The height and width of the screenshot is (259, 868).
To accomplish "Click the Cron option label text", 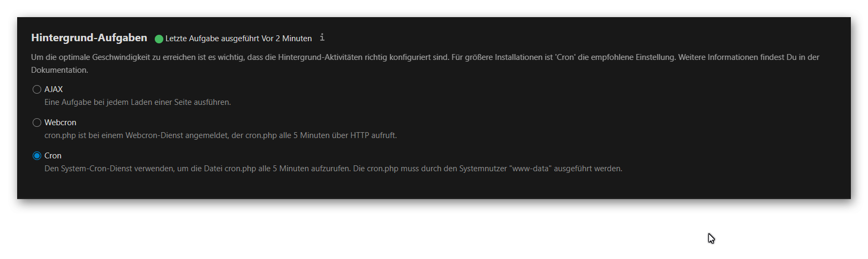I will (x=53, y=156).
